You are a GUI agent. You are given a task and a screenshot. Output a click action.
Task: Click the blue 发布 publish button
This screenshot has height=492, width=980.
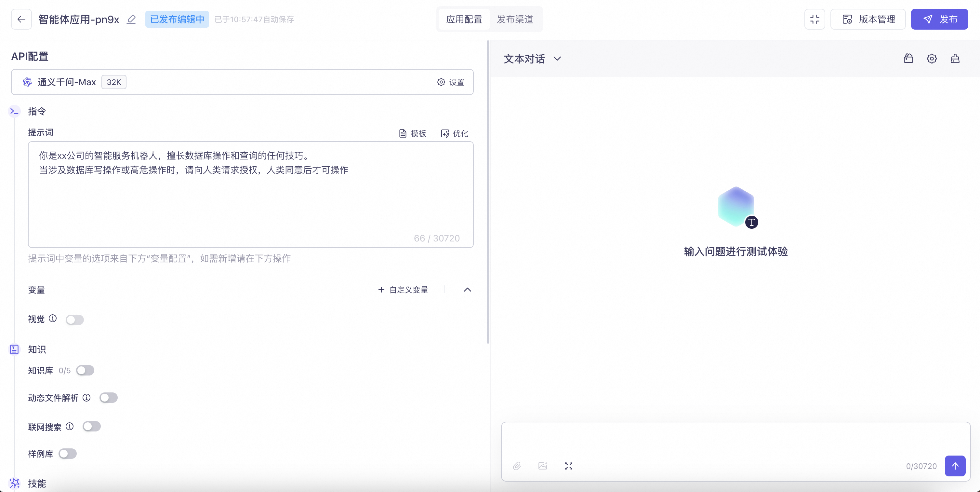(939, 19)
